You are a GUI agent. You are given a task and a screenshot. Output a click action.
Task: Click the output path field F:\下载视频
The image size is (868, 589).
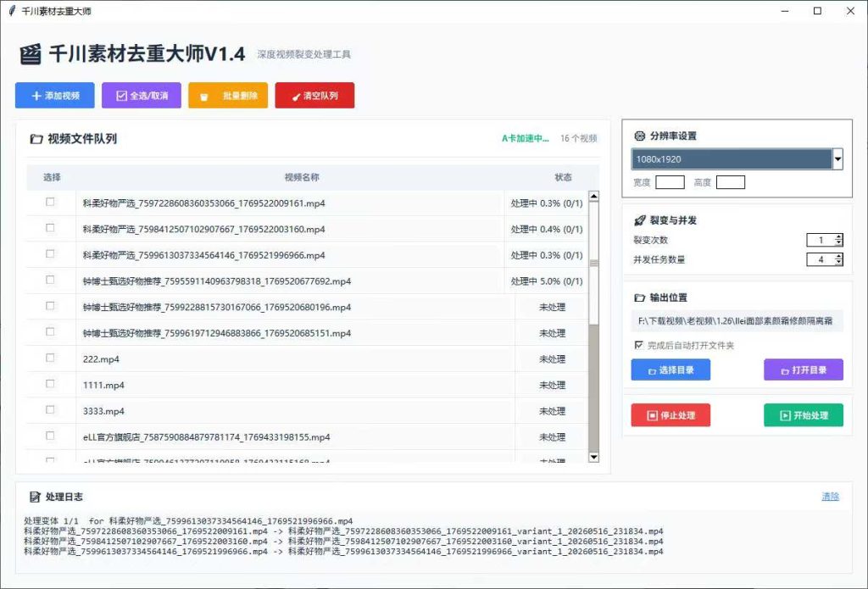coord(737,320)
